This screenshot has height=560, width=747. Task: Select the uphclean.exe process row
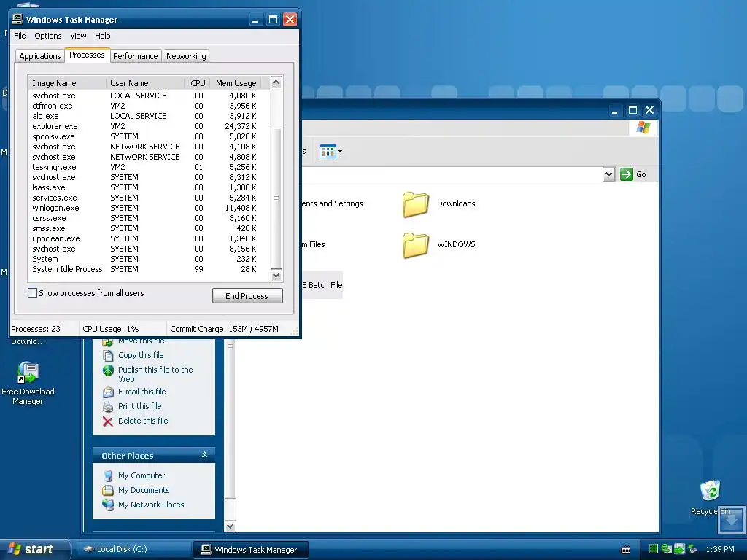(x=149, y=238)
